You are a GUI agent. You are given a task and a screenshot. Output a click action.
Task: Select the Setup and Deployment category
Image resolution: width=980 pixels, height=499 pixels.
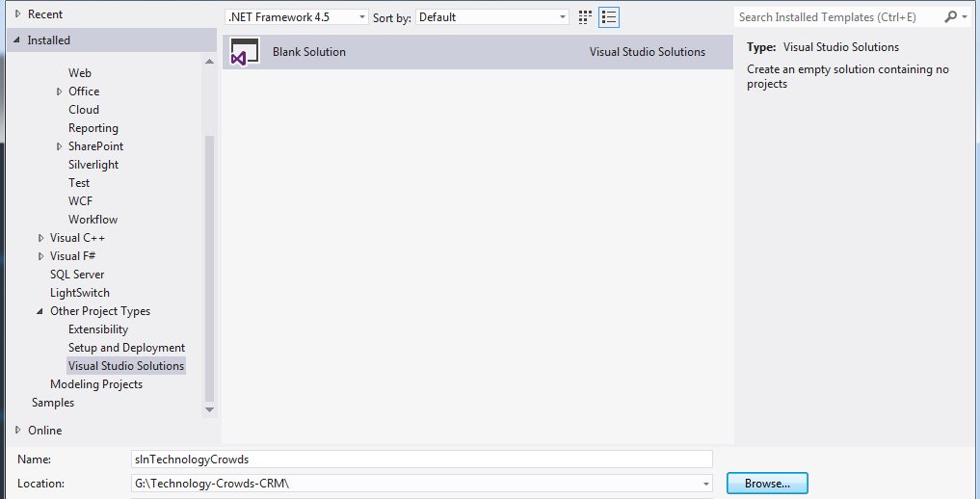pos(127,347)
